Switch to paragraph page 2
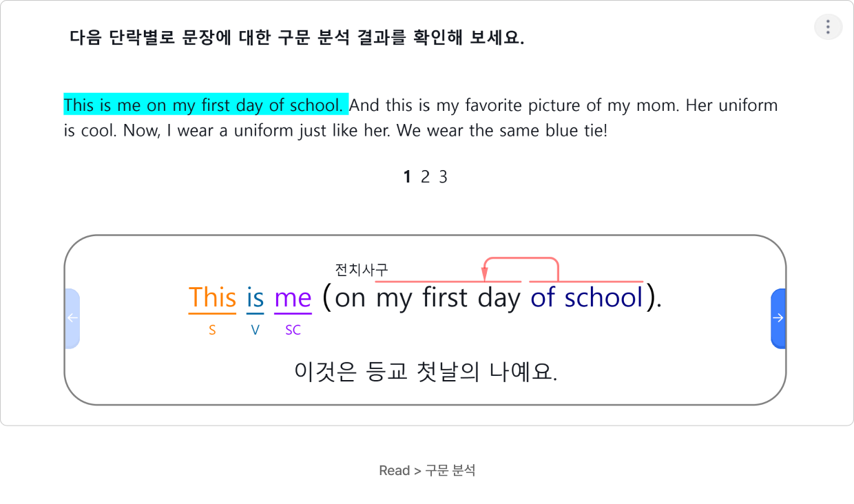Image resolution: width=854 pixels, height=504 pixels. (x=425, y=177)
